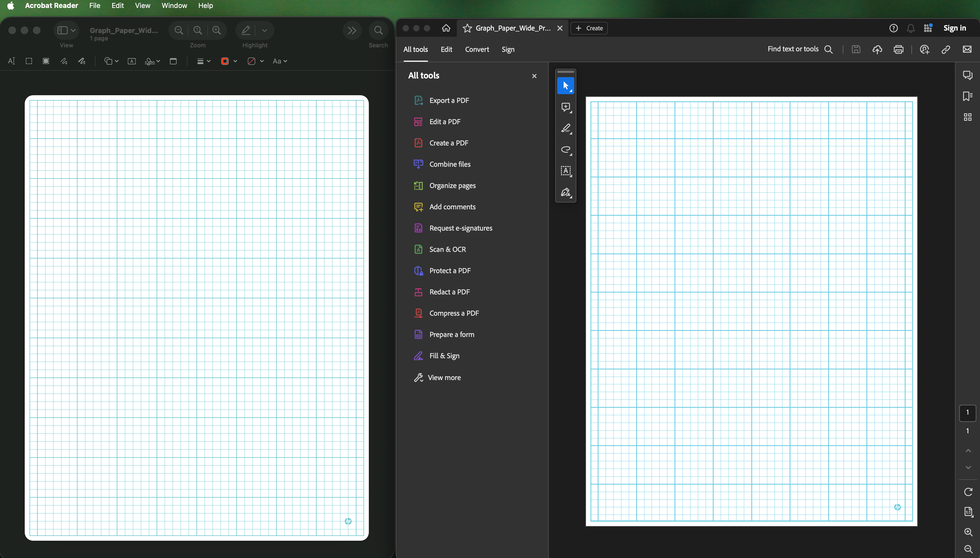Open the bookmarks panel icon
The width and height of the screenshot is (980, 558).
pyautogui.click(x=967, y=96)
